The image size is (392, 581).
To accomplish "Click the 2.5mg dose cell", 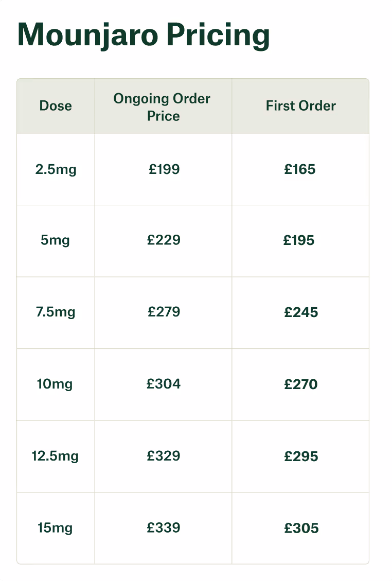I will coord(56,170).
